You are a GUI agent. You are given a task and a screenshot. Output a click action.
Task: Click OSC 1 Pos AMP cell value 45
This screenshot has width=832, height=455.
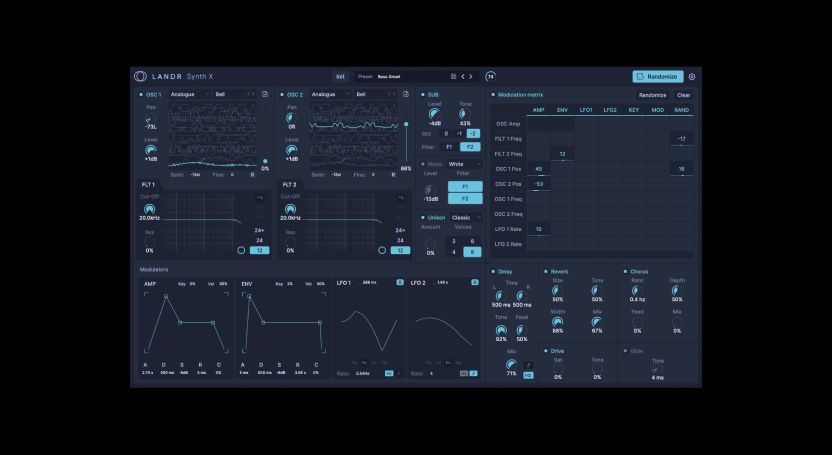tap(539, 169)
